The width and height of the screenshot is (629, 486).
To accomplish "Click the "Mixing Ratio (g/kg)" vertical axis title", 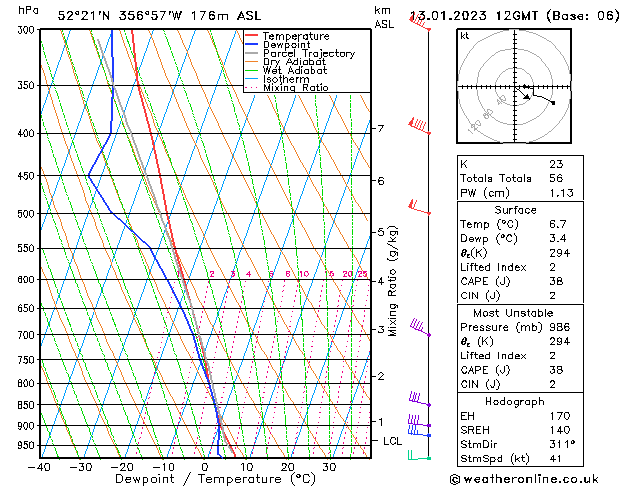I will pyautogui.click(x=392, y=281).
